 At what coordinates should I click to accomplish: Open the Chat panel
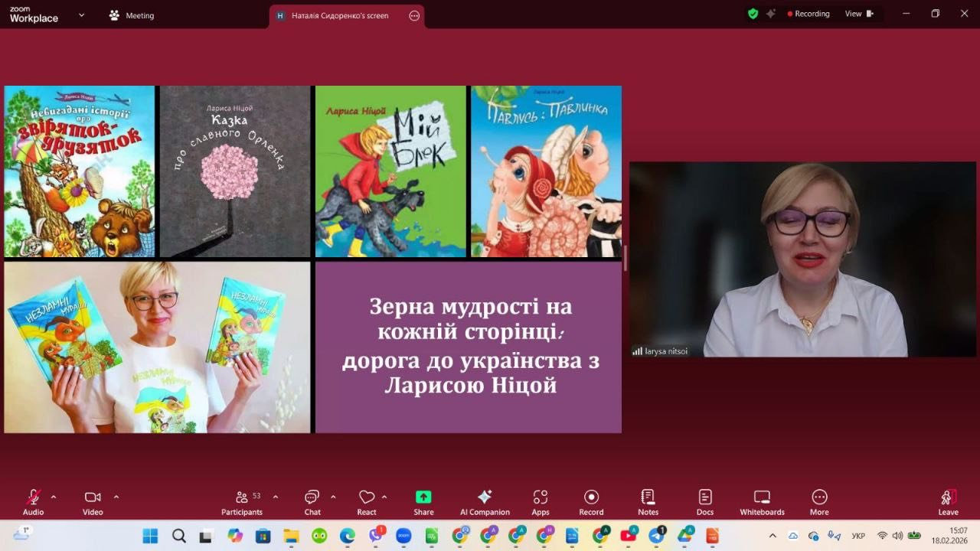pos(312,502)
